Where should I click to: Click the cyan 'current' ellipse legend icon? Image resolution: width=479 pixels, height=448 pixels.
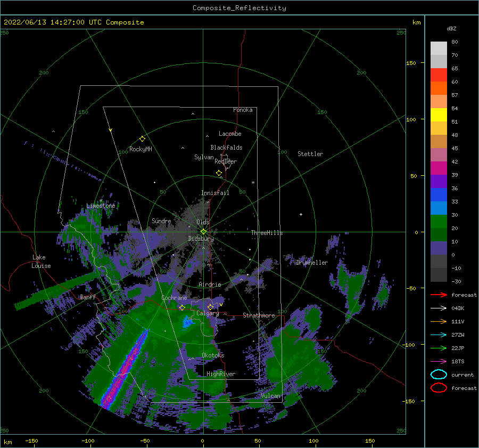(x=439, y=374)
